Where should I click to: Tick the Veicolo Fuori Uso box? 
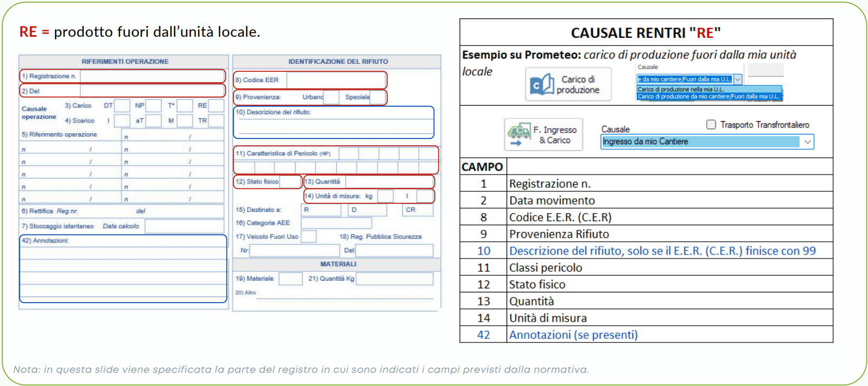(309, 237)
